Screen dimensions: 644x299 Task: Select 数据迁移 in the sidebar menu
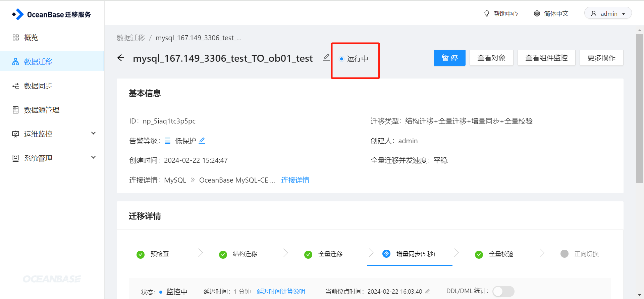52,61
